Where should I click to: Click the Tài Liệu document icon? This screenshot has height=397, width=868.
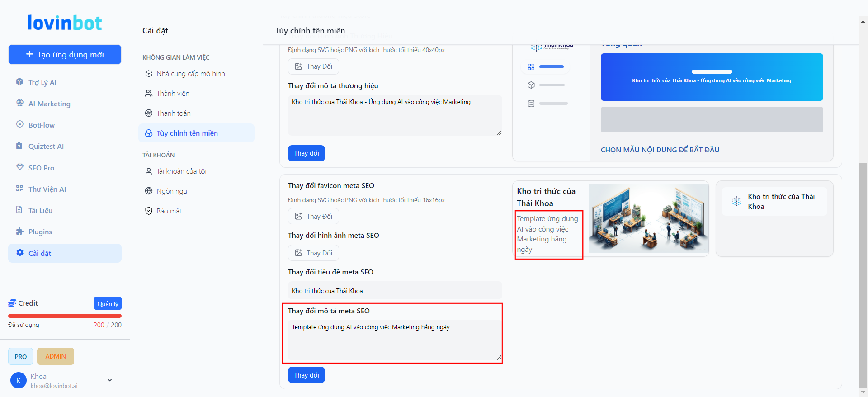tap(19, 210)
